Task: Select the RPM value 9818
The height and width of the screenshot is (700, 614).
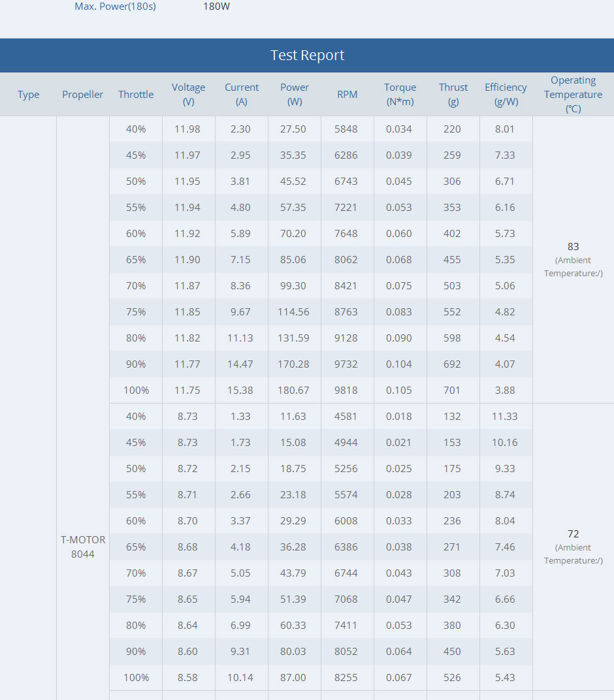Action: pos(346,390)
